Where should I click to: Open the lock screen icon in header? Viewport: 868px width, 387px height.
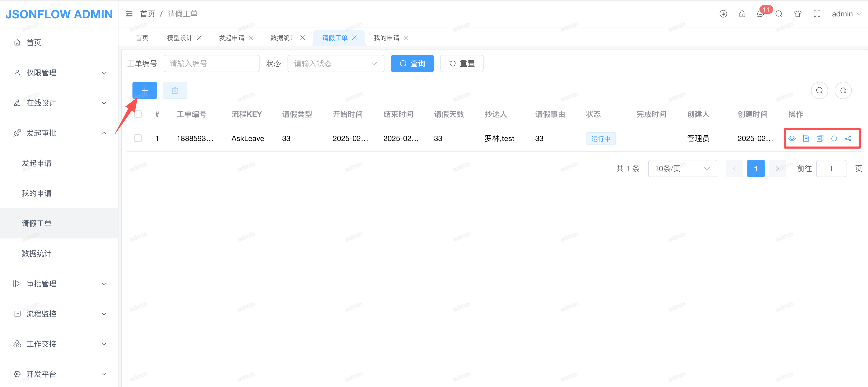[742, 14]
